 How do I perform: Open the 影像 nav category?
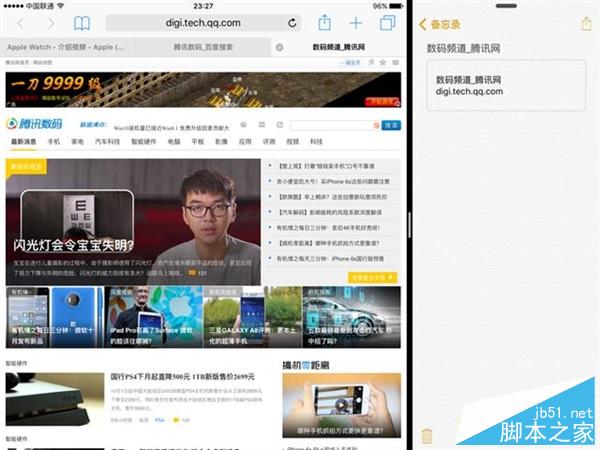point(221,142)
